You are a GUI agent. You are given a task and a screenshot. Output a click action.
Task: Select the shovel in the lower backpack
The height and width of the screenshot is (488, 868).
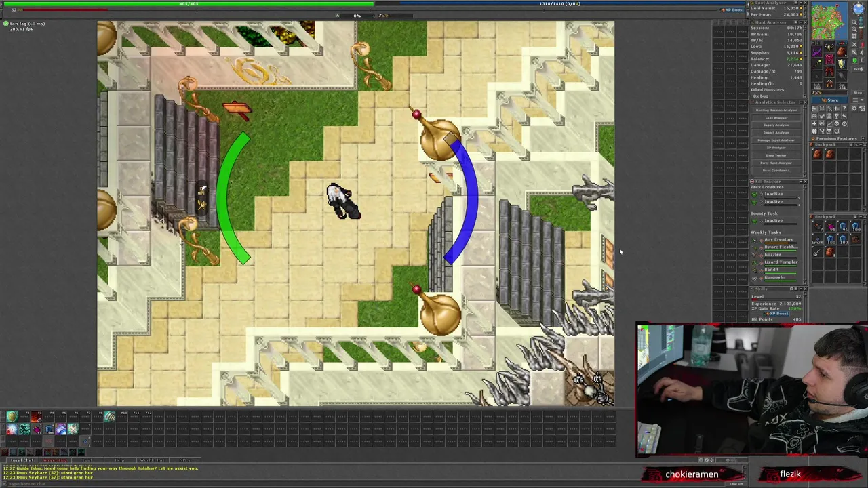coord(817,252)
